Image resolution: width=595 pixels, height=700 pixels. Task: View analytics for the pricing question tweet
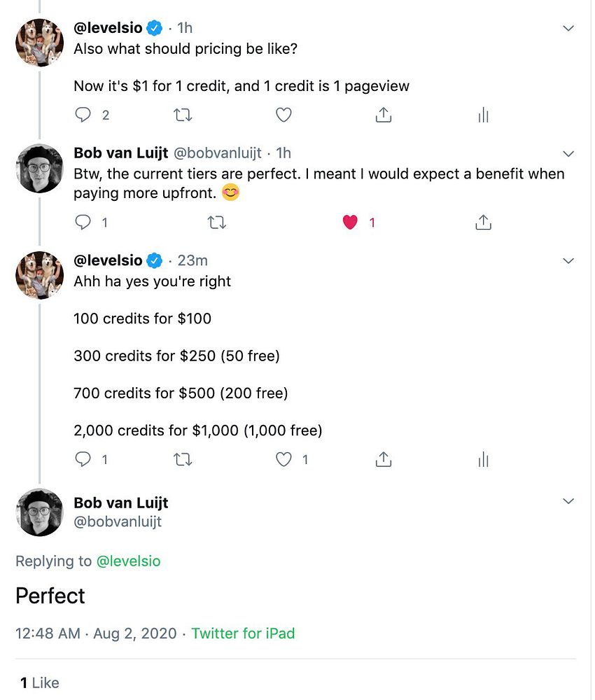(483, 115)
